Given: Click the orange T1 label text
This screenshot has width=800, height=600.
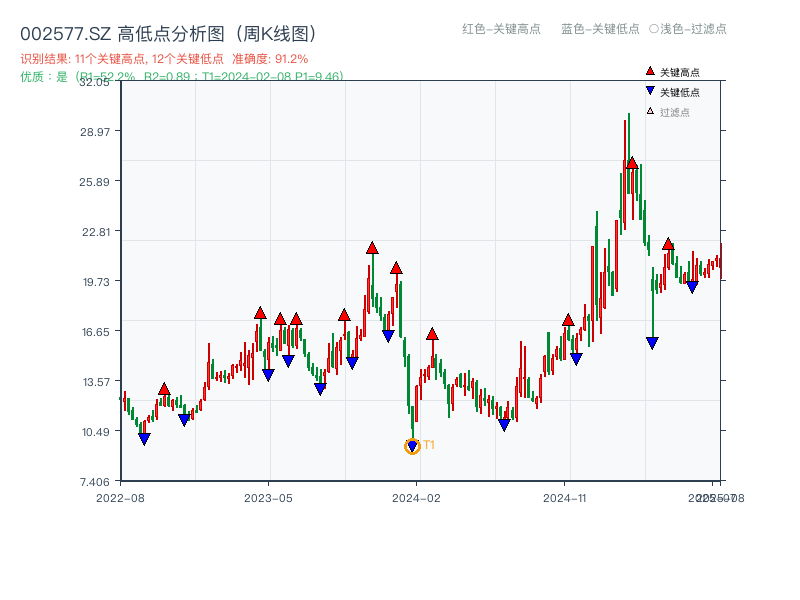Looking at the screenshot, I should (x=429, y=445).
